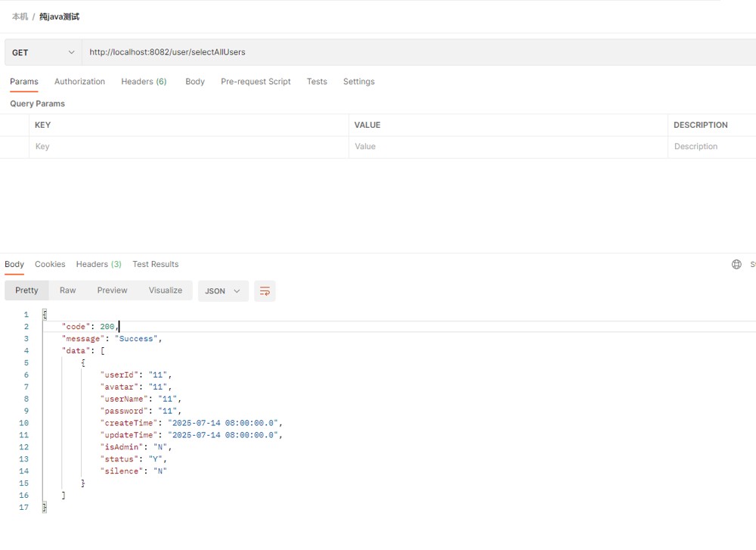Click line number 16 in gutter
The width and height of the screenshot is (756, 550).
coord(24,496)
